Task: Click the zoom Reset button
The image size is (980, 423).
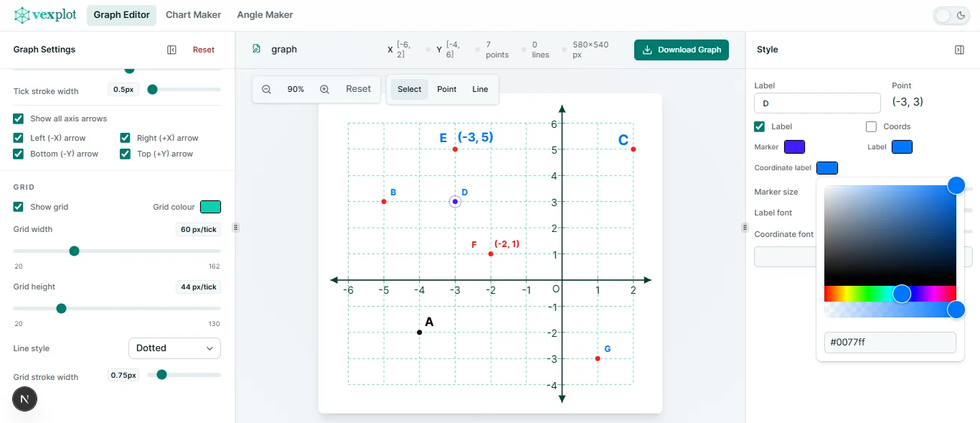Action: click(x=359, y=89)
